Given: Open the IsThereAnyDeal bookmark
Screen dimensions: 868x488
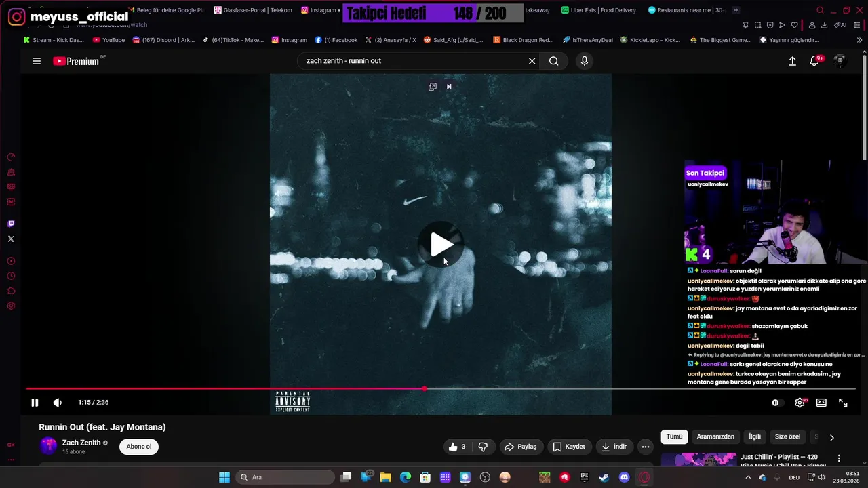Looking at the screenshot, I should point(587,40).
